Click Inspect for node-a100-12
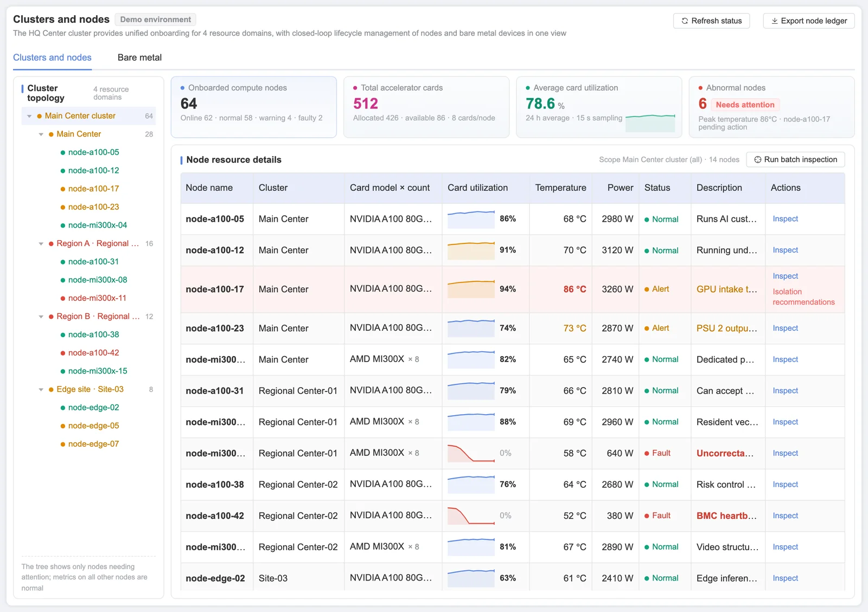This screenshot has height=612, width=868. tap(785, 250)
